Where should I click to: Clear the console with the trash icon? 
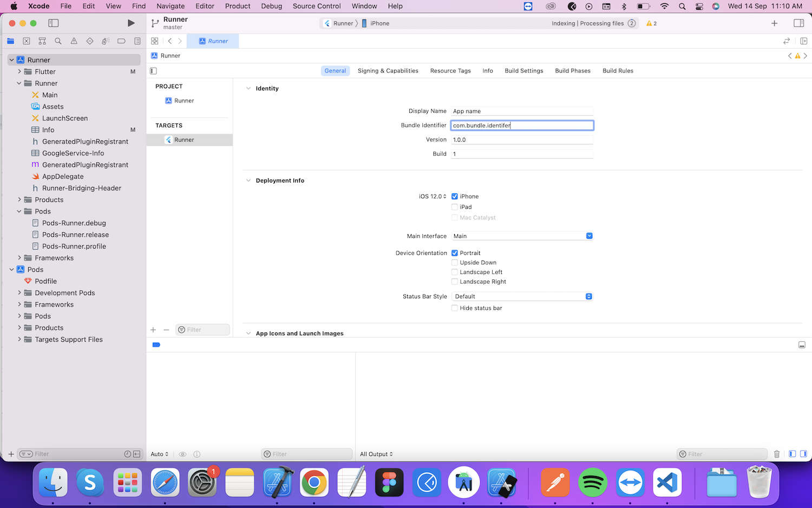click(777, 454)
